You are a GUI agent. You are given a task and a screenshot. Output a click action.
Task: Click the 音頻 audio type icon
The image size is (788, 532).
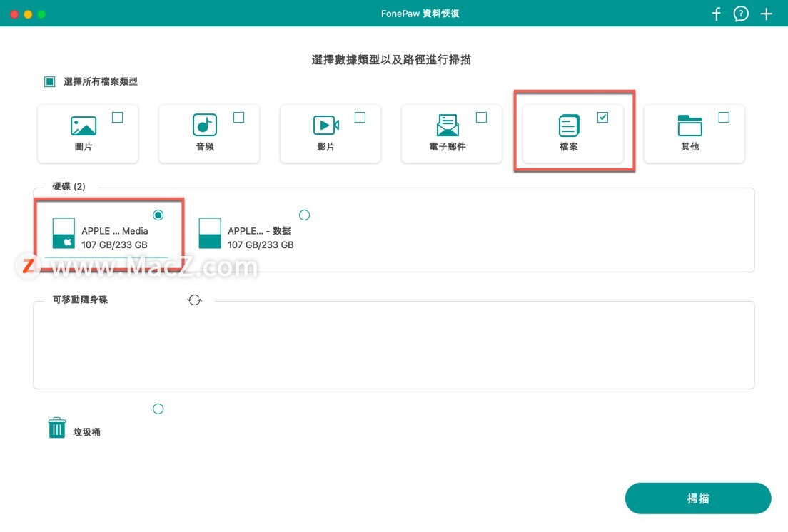click(x=205, y=125)
